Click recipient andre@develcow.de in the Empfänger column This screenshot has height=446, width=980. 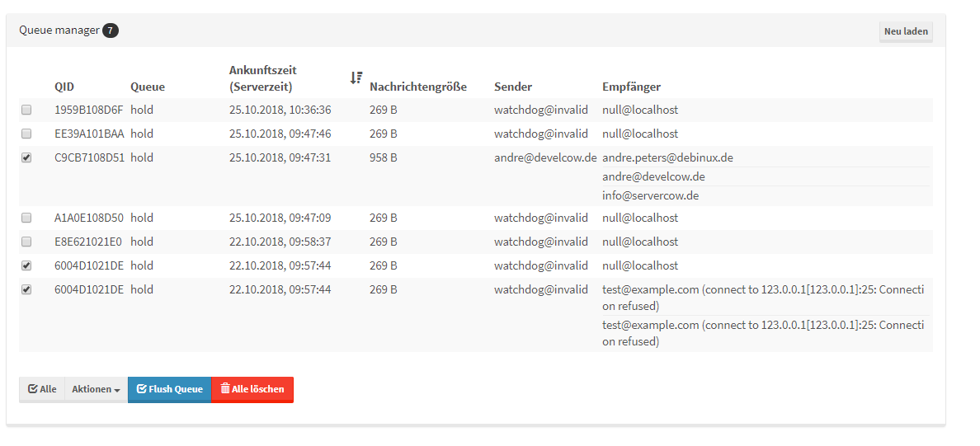click(654, 176)
